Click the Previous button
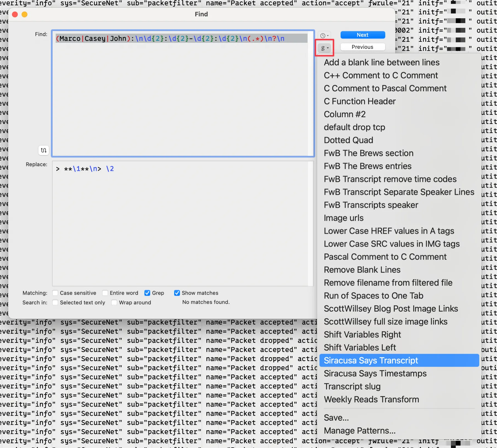 362,47
